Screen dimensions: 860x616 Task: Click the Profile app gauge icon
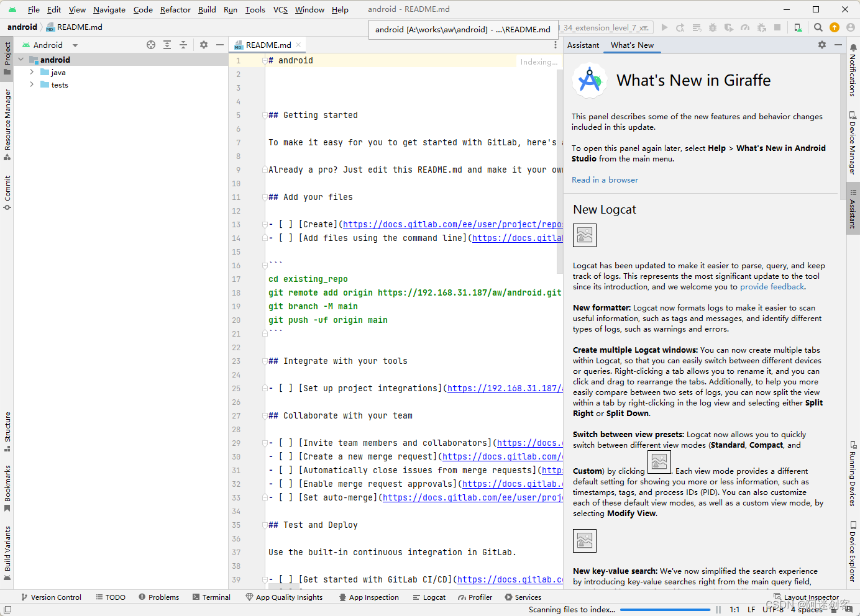click(x=745, y=27)
